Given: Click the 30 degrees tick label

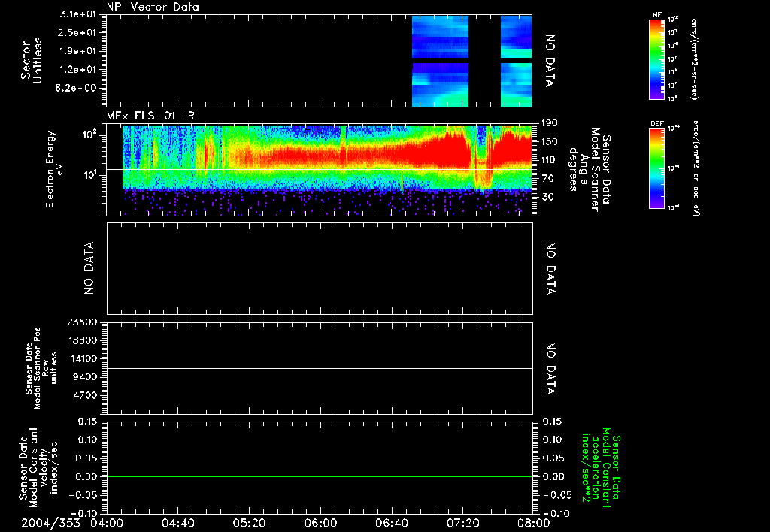Looking at the screenshot, I should click(547, 198).
